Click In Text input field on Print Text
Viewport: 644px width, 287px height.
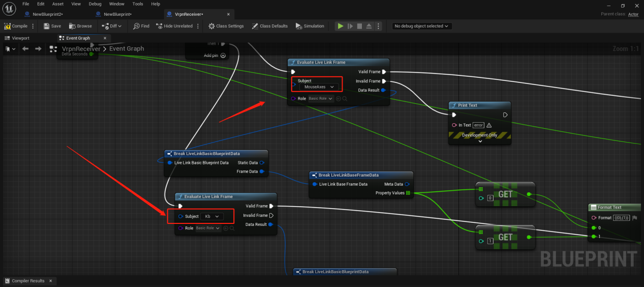[x=478, y=125]
